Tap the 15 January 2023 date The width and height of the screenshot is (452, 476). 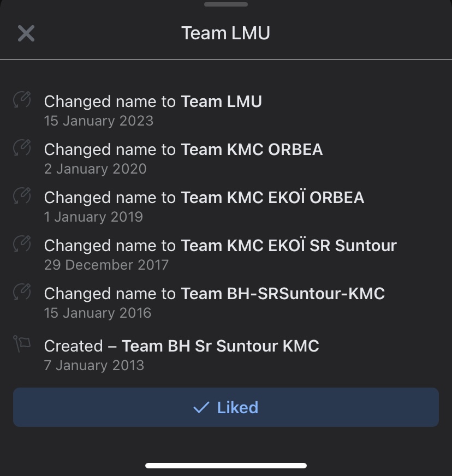pyautogui.click(x=99, y=121)
